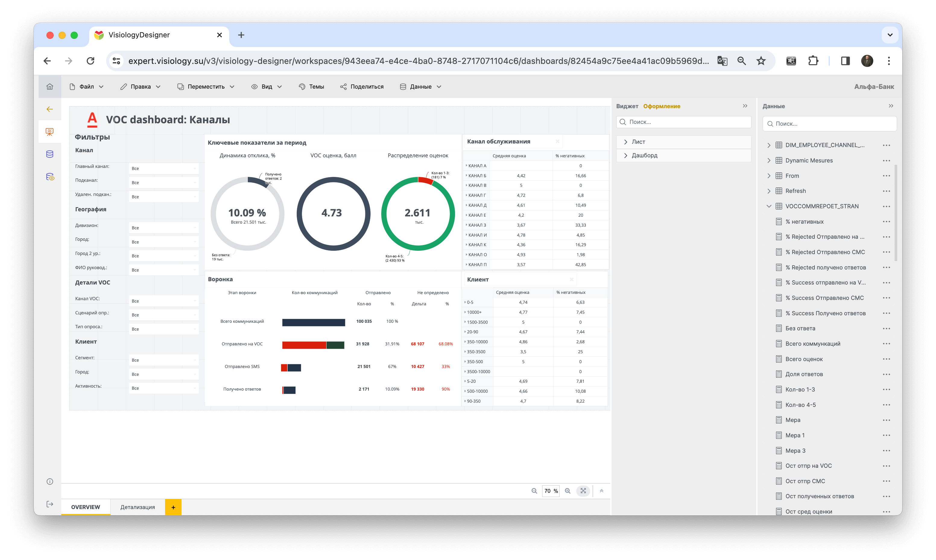Viewport: 936px width, 560px height.
Task: Open browser extensions puzzle icon
Action: (x=813, y=61)
